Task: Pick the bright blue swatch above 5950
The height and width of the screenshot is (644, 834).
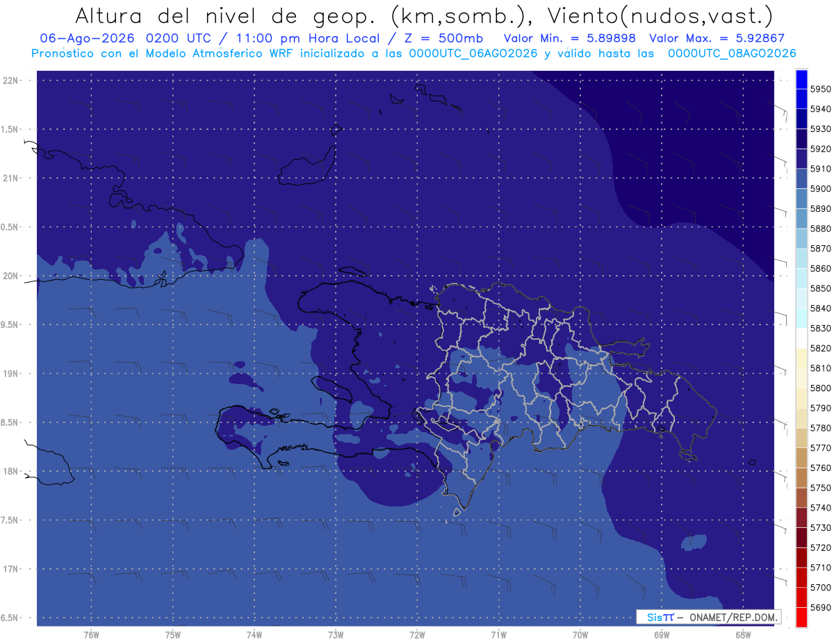Action: 801,79
